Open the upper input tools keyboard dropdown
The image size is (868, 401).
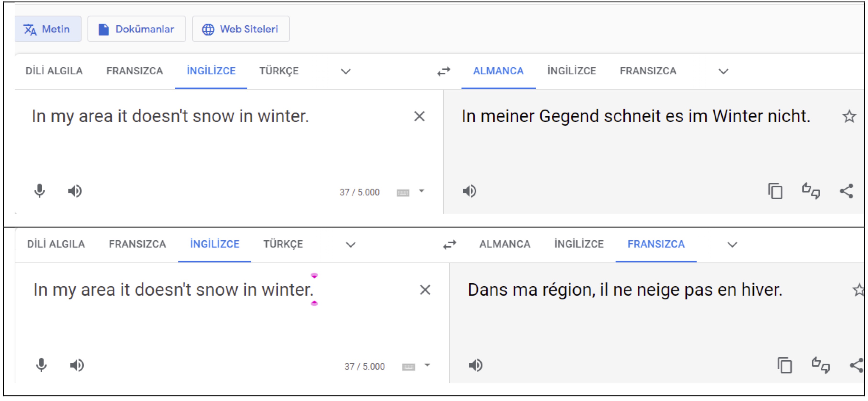tap(422, 191)
